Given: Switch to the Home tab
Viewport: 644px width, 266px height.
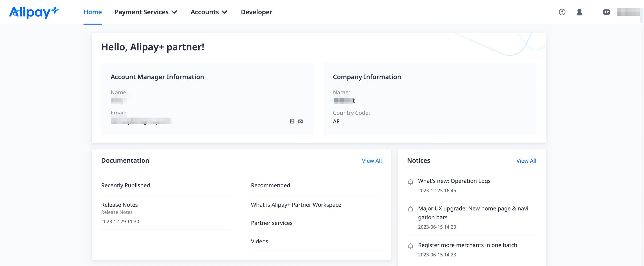Looking at the screenshot, I should [x=92, y=12].
